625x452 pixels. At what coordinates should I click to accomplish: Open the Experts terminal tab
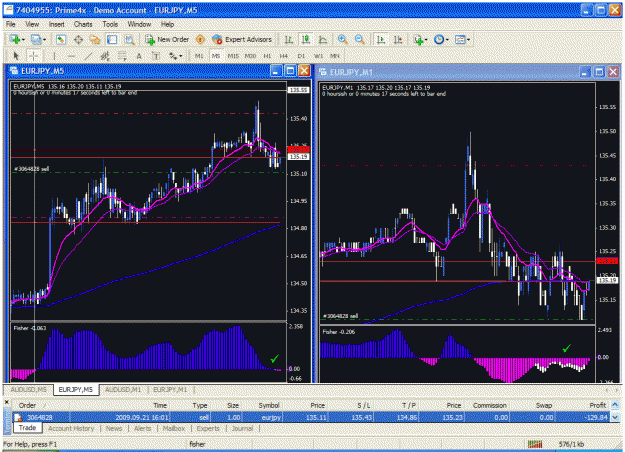pyautogui.click(x=208, y=428)
